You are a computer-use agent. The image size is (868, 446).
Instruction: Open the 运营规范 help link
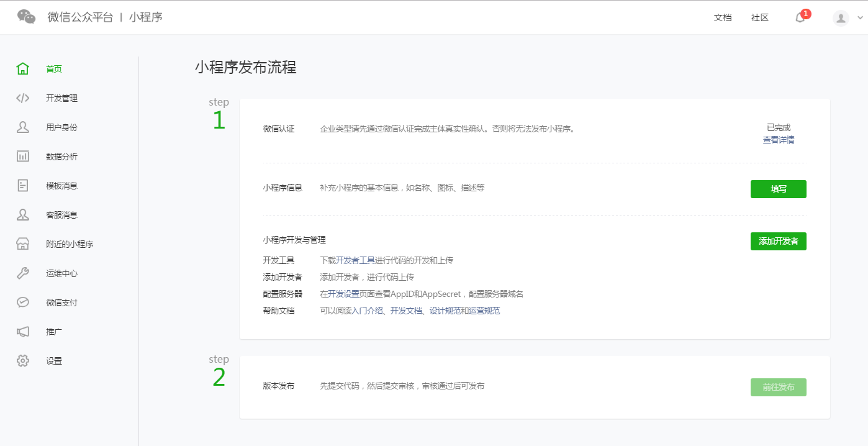click(x=484, y=311)
